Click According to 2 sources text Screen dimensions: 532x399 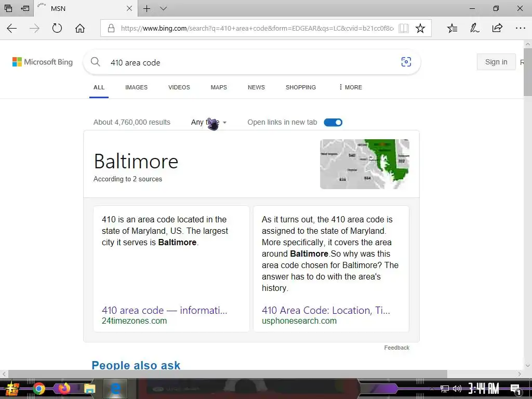128,179
